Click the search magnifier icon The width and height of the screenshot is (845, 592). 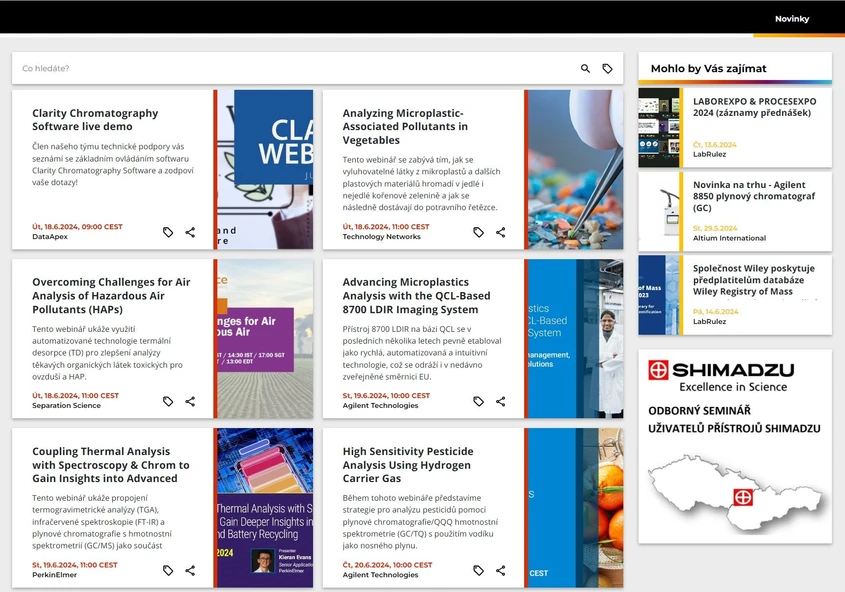click(x=585, y=68)
